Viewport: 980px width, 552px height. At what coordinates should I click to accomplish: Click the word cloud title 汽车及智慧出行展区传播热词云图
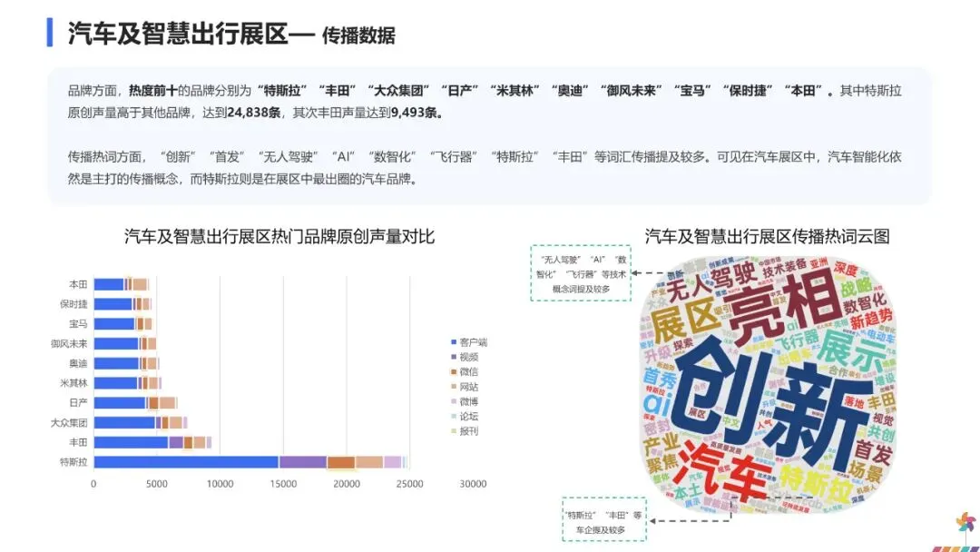pos(767,236)
